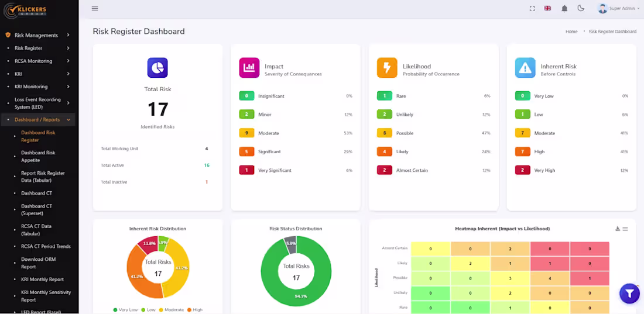Click Inherent Risk High count badge
The height and width of the screenshot is (314, 644).
click(522, 151)
